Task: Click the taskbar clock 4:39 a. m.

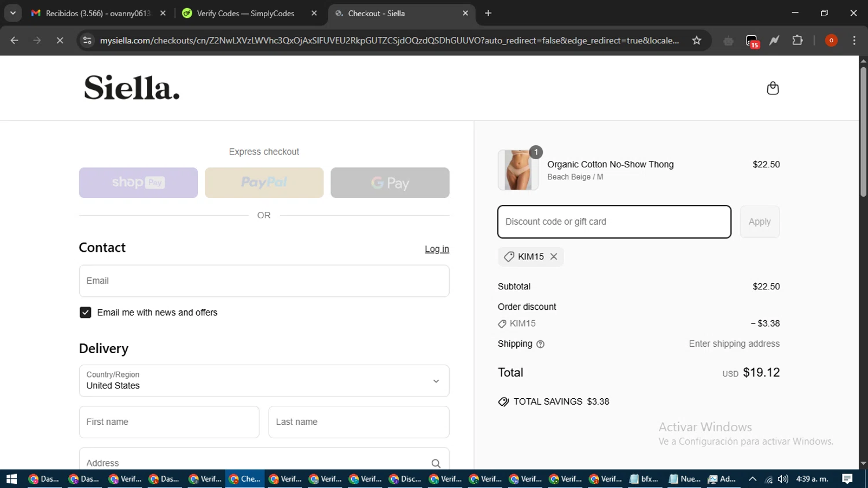Action: (812, 479)
